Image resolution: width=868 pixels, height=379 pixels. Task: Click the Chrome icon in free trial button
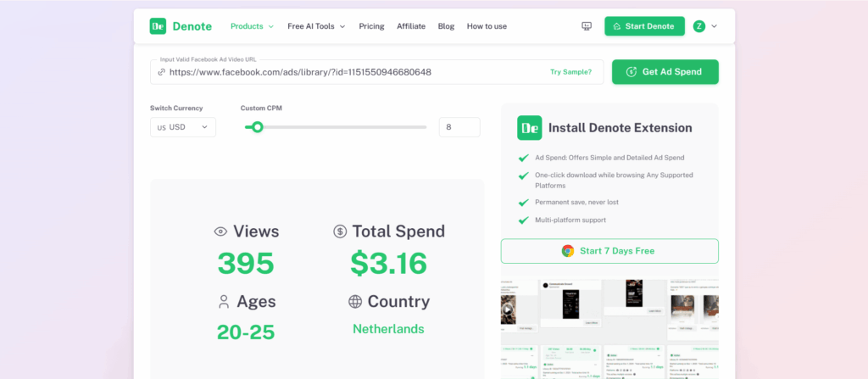pyautogui.click(x=568, y=251)
